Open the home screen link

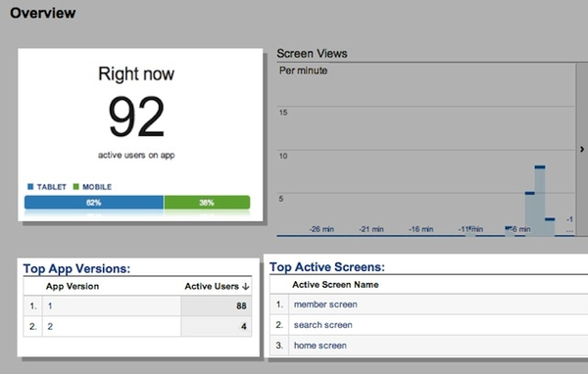[x=319, y=346]
